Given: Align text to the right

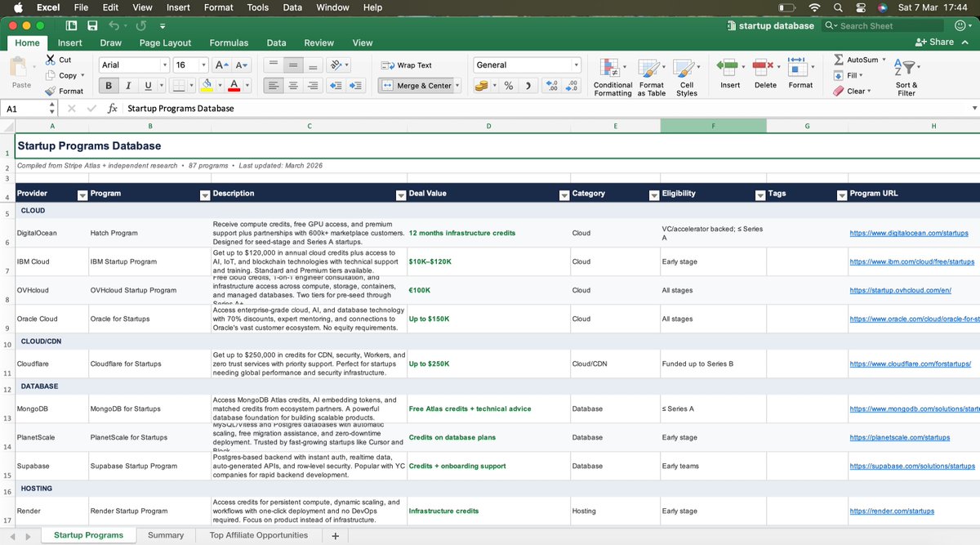Looking at the screenshot, I should click(312, 86).
